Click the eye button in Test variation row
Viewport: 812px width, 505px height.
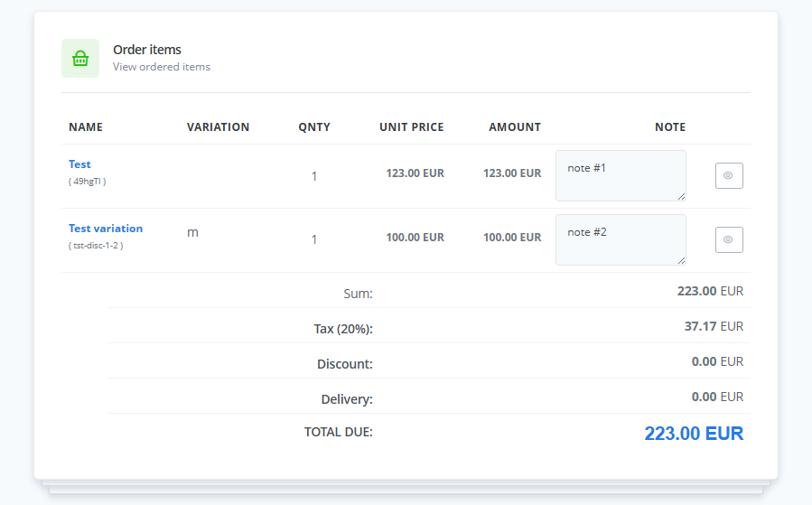[x=729, y=239]
